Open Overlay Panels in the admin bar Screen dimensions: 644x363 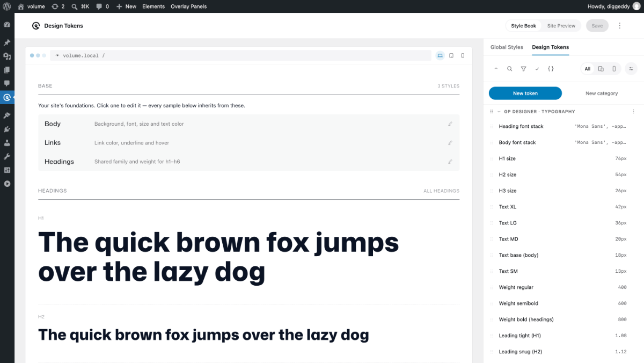pyautogui.click(x=188, y=6)
